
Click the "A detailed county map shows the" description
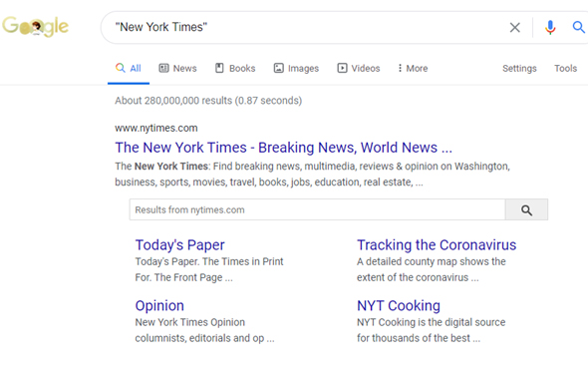click(432, 261)
